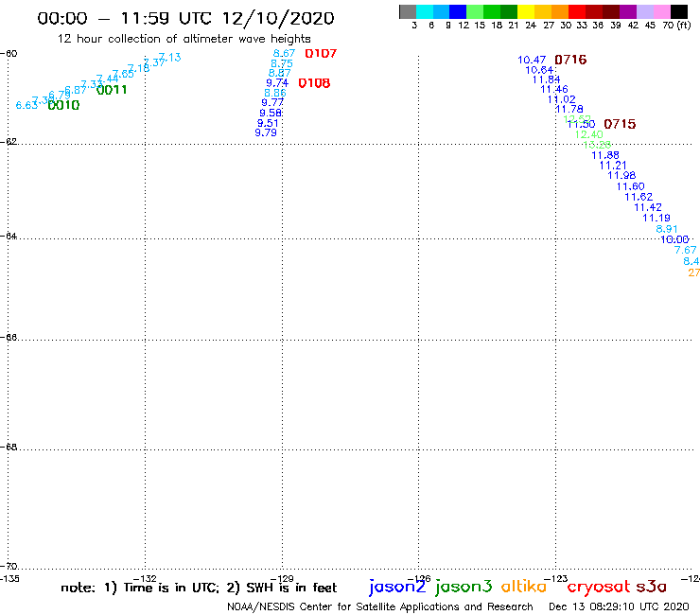Click the latitude axis label -68
700x615 pixels.
click(x=9, y=448)
